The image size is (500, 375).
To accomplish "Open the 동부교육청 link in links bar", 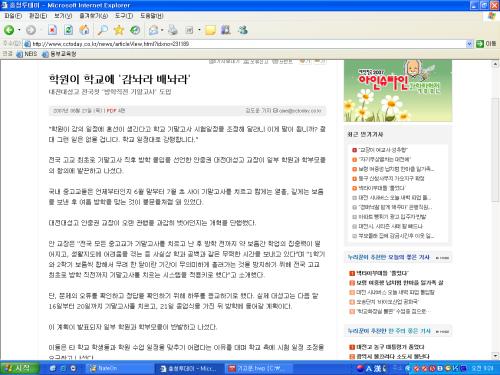I will pyautogui.click(x=59, y=54).
